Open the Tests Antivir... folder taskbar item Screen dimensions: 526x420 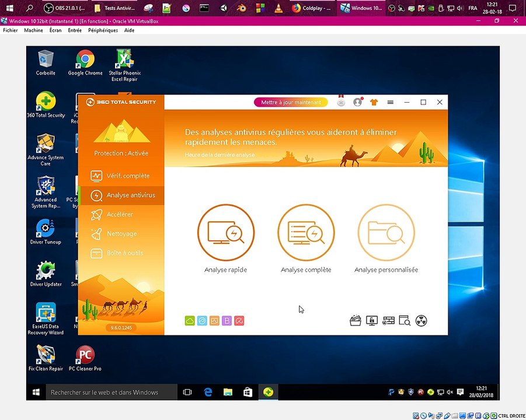pos(114,8)
